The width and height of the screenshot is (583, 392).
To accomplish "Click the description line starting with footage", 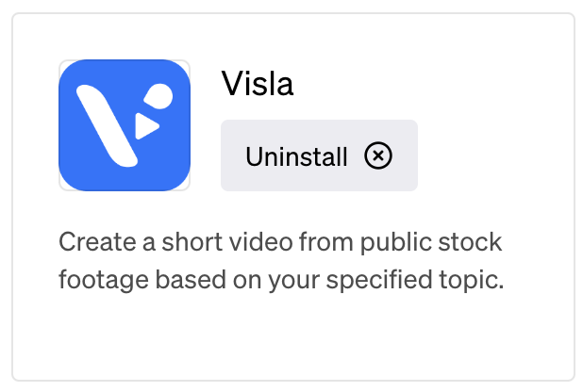I will pyautogui.click(x=281, y=280).
